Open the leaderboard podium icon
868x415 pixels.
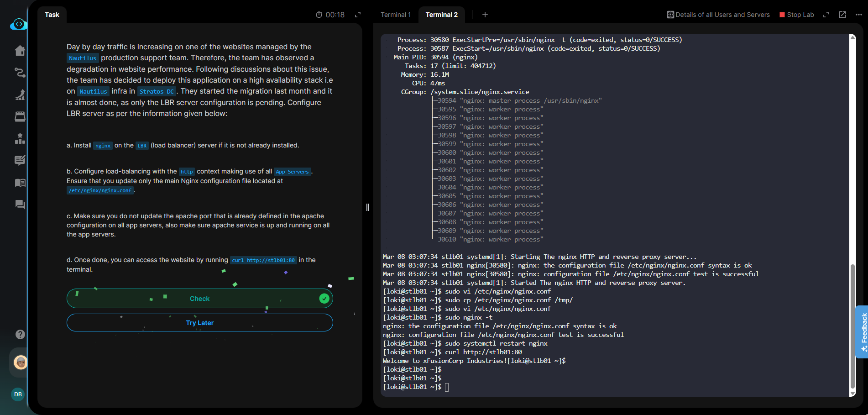[20, 138]
